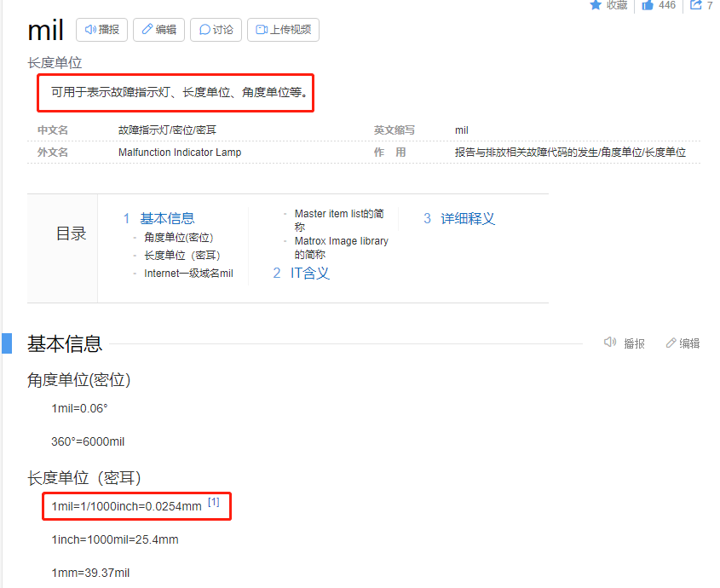Click the 收藏 star icon
Screen dimensions: 720x588
coord(596,5)
